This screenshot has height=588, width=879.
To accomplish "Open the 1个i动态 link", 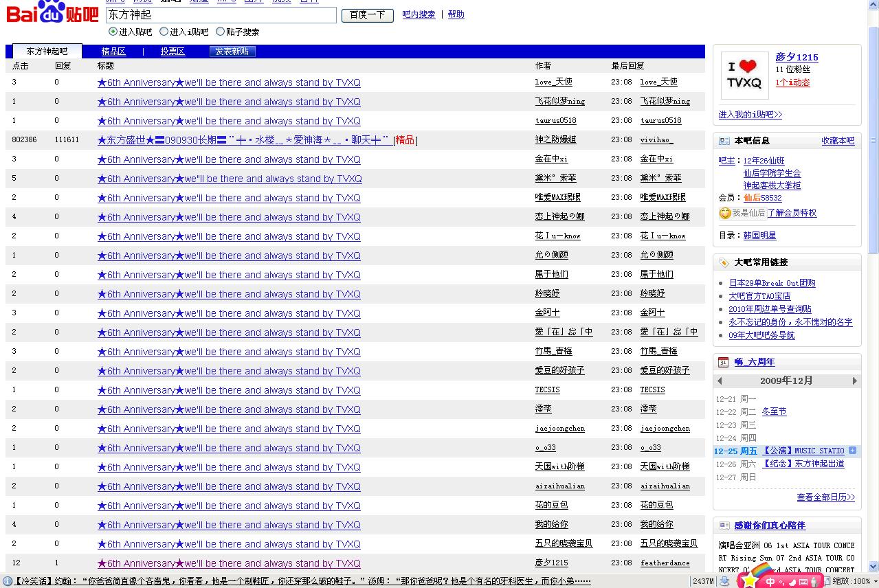I will coord(792,82).
